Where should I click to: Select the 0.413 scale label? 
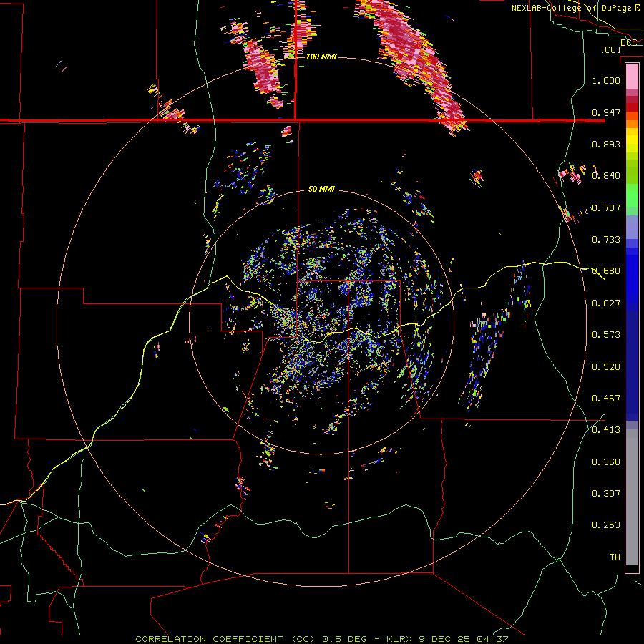pos(606,430)
